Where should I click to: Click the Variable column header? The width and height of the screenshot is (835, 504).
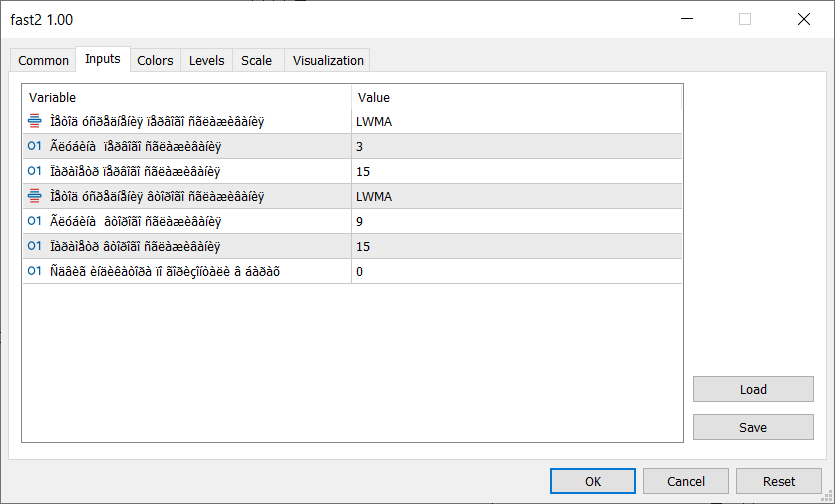187,97
